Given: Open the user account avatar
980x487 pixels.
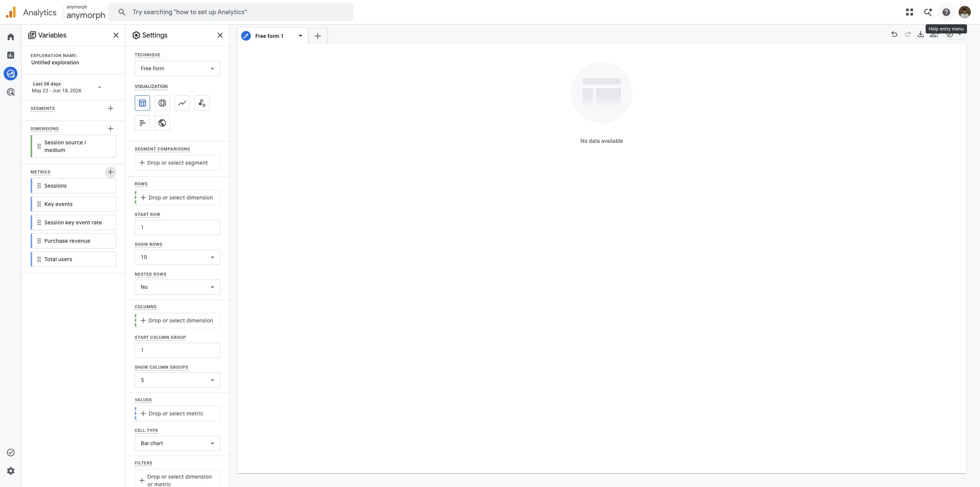Looking at the screenshot, I should [965, 12].
